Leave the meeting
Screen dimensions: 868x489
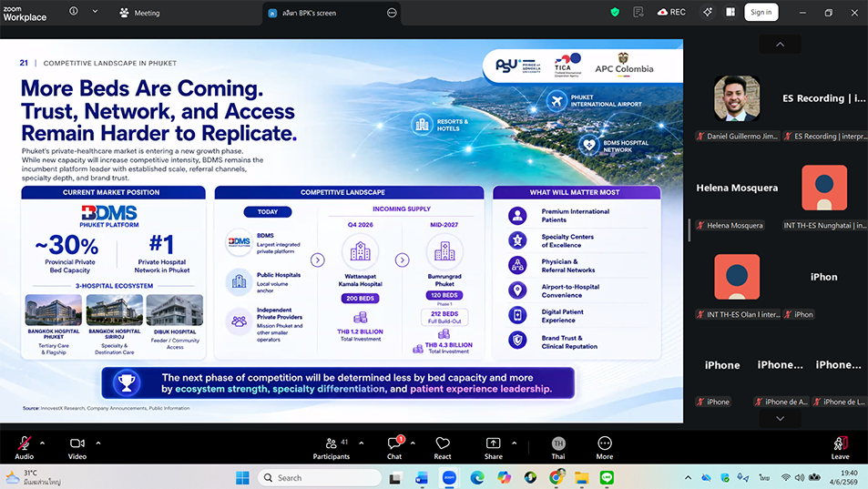[x=840, y=447]
